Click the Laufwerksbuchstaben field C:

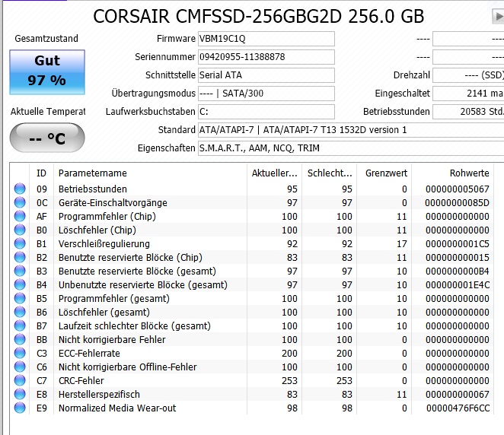pos(266,112)
